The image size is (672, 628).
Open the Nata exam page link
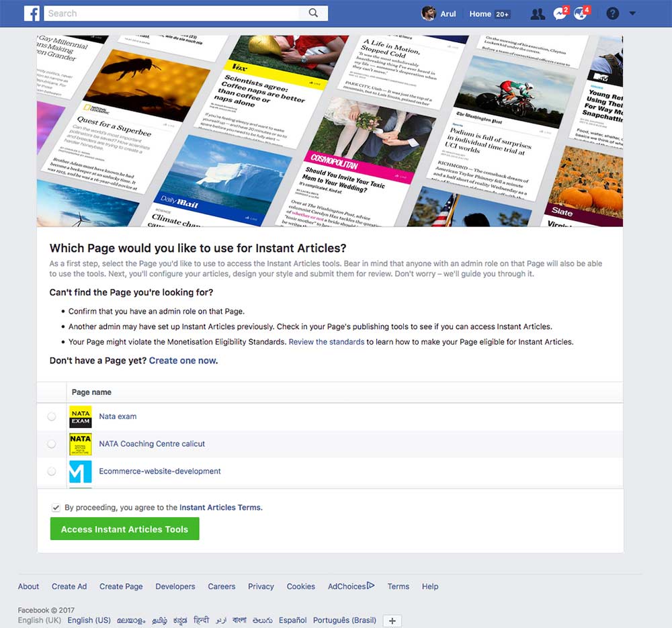pyautogui.click(x=118, y=416)
